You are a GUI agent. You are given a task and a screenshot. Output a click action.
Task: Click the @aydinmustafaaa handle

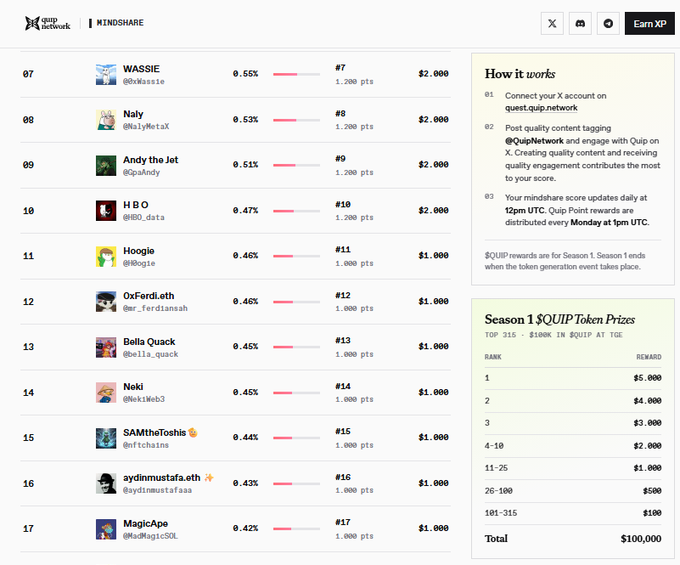point(157,490)
